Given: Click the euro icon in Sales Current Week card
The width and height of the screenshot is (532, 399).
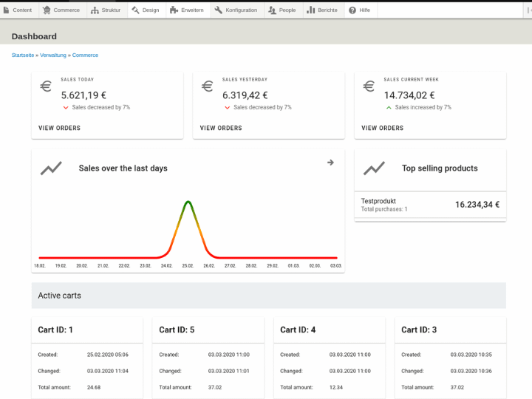Looking at the screenshot, I should click(369, 86).
